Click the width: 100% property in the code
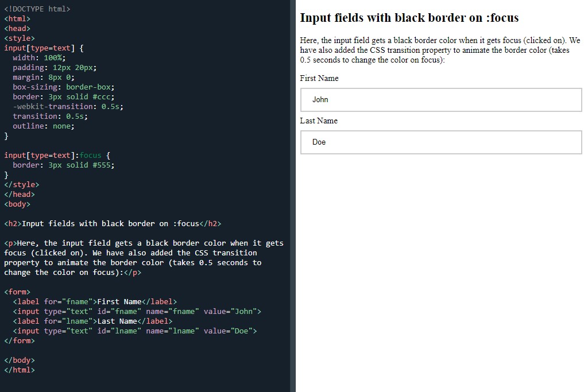 34,57
